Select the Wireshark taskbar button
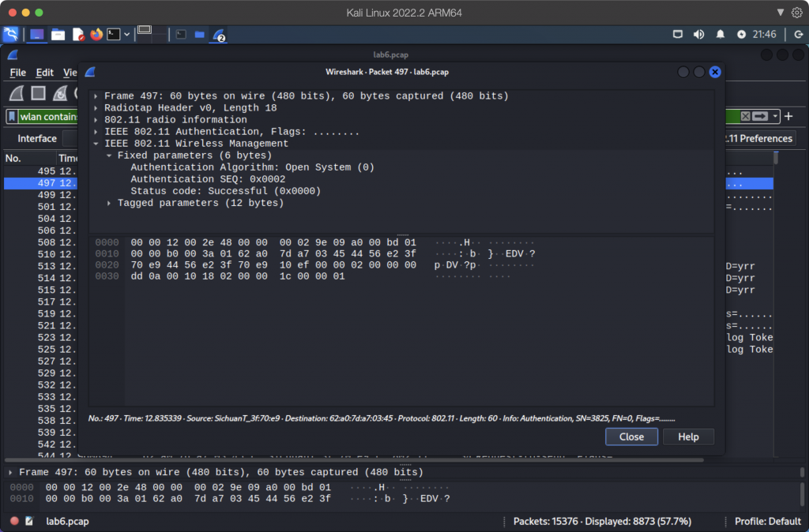809x532 pixels. coord(219,35)
